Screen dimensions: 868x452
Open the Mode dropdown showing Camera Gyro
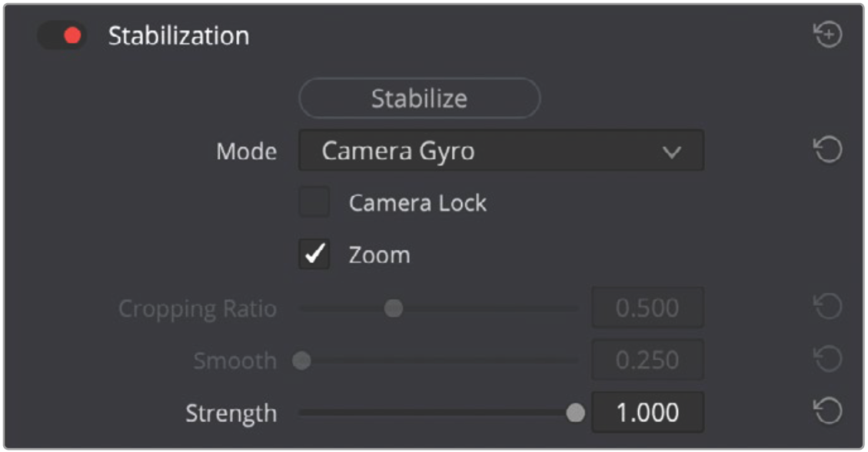[x=501, y=151]
